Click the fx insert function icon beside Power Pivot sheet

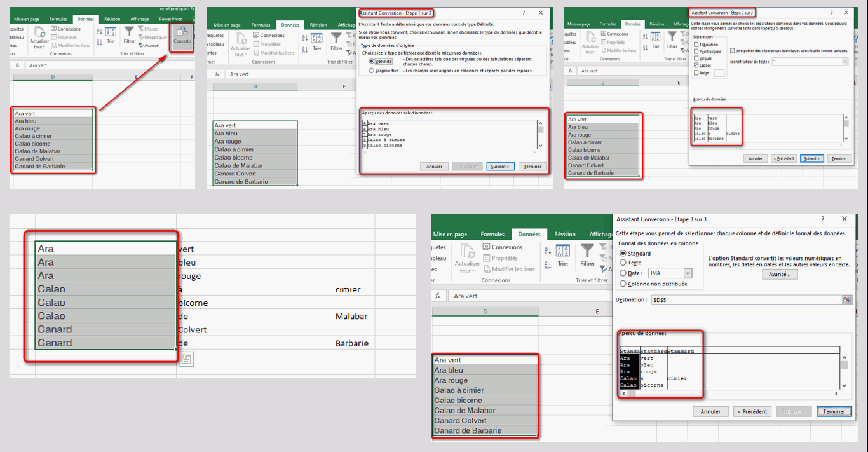coord(17,65)
